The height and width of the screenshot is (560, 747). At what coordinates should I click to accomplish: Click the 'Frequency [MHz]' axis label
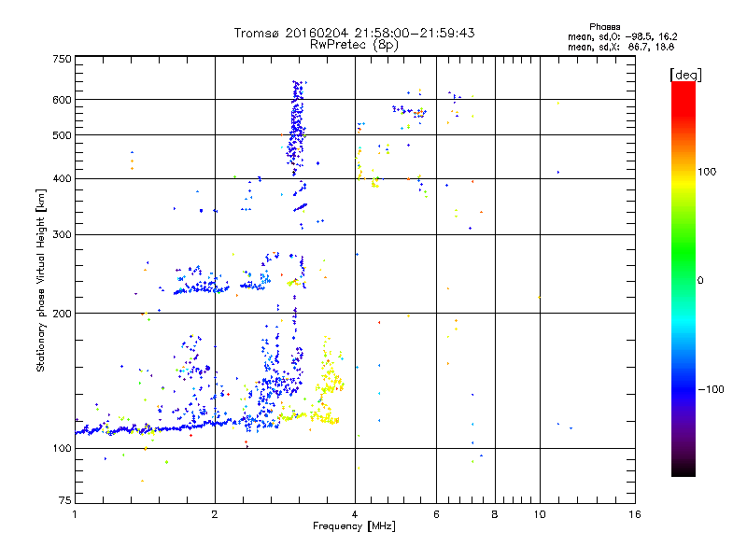pyautogui.click(x=354, y=525)
